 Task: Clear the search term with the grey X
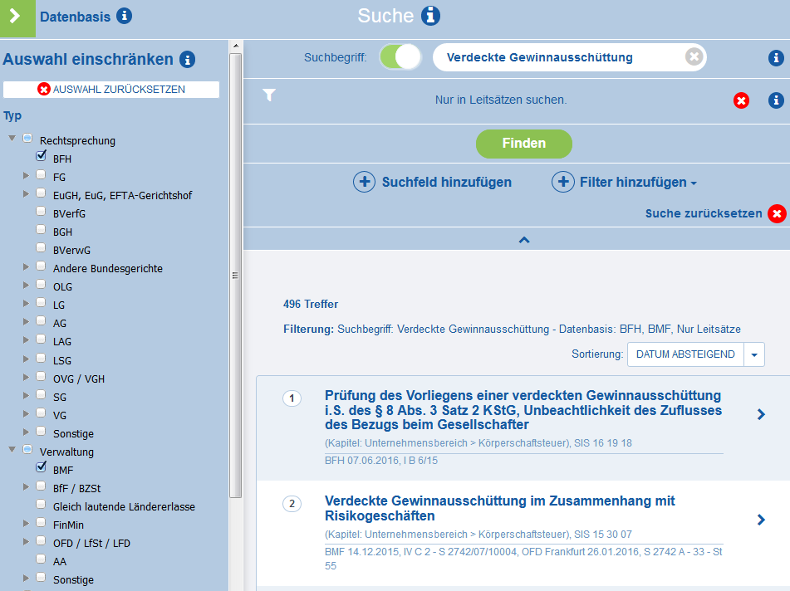[x=694, y=56]
